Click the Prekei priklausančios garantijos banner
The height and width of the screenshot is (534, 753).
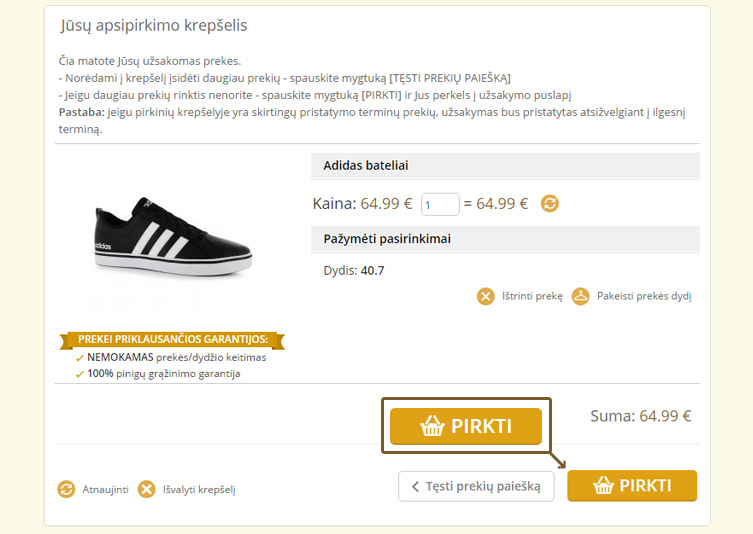[x=172, y=339]
